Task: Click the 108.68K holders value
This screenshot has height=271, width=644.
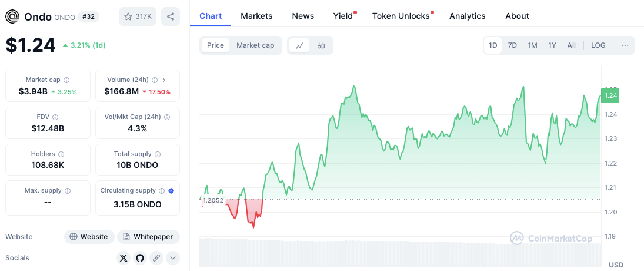Action: [x=48, y=166]
